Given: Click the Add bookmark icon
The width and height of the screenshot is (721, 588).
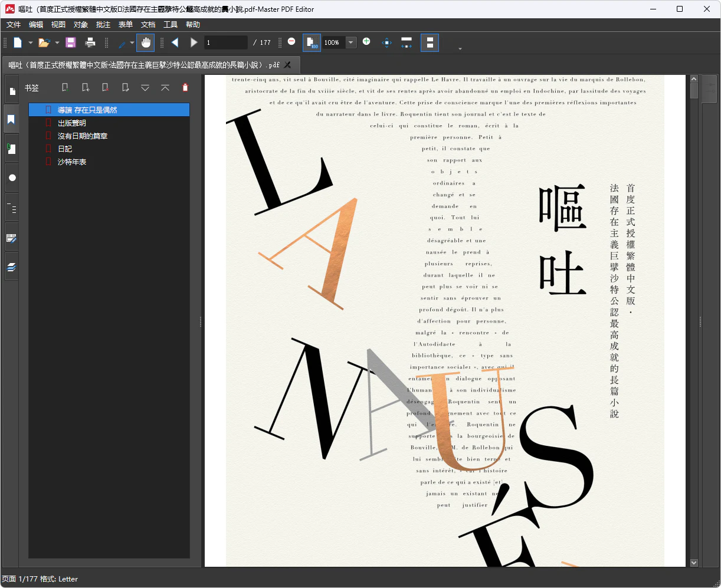Looking at the screenshot, I should [x=65, y=88].
